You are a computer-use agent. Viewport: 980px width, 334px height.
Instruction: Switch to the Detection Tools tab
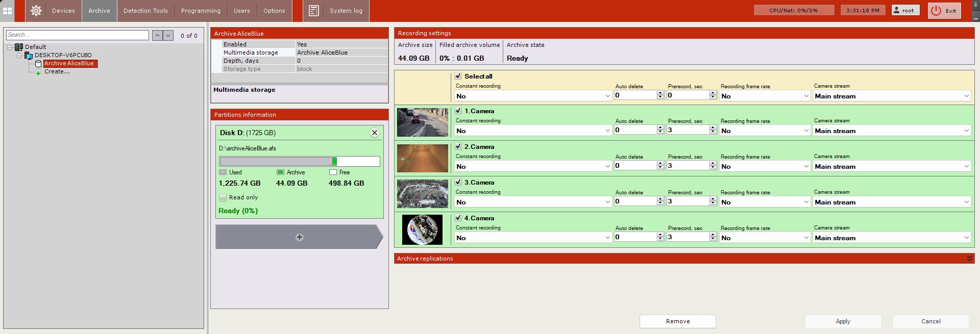(145, 11)
